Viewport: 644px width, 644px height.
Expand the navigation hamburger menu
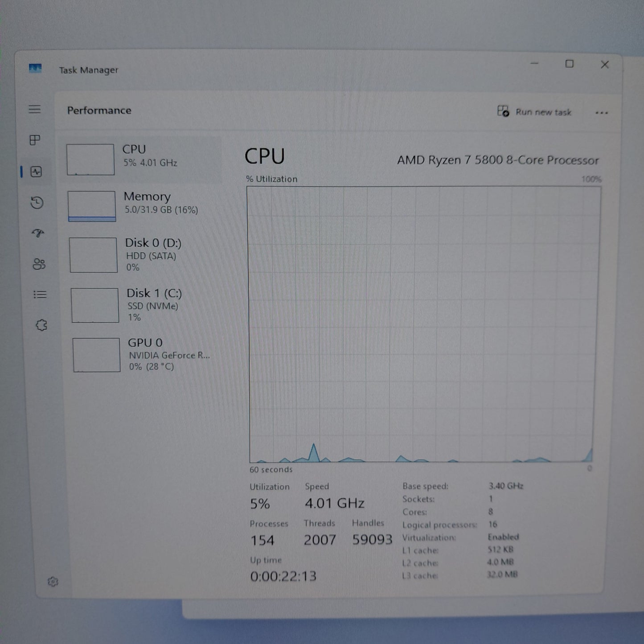[35, 109]
